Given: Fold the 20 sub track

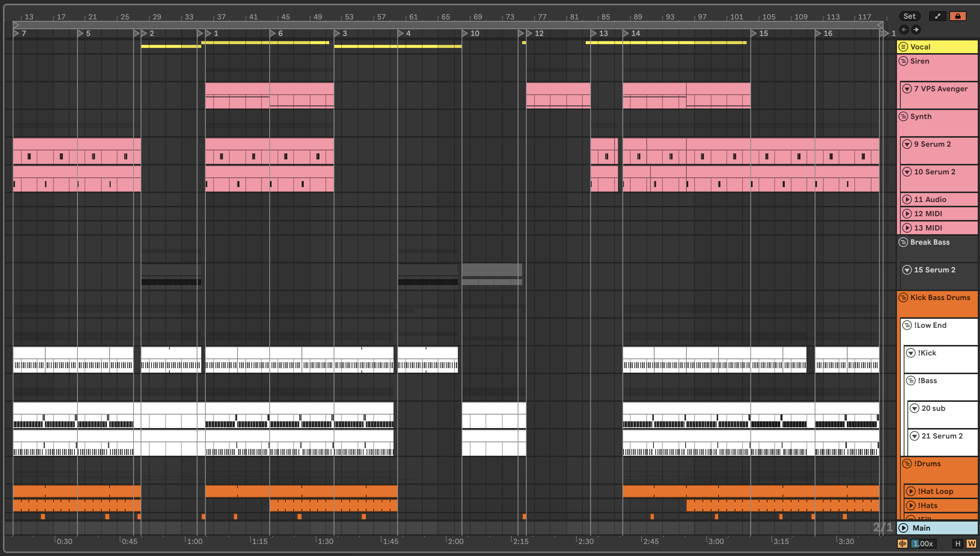Looking at the screenshot, I should coord(914,408).
